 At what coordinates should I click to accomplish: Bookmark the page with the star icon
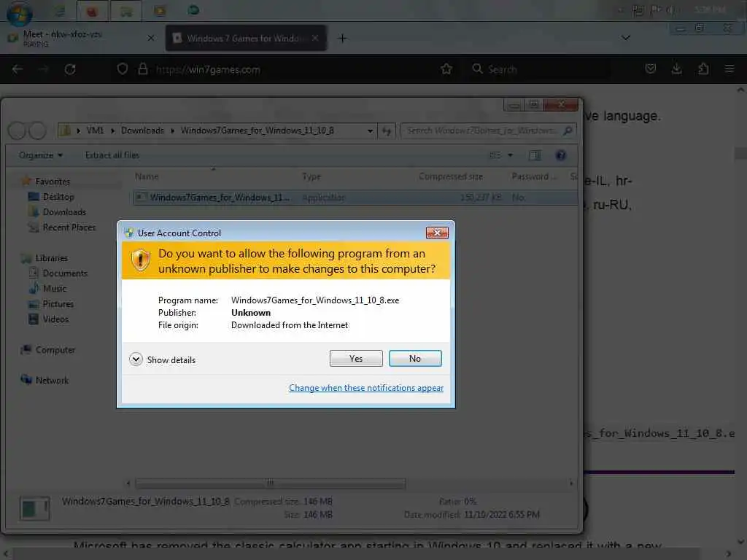[446, 69]
